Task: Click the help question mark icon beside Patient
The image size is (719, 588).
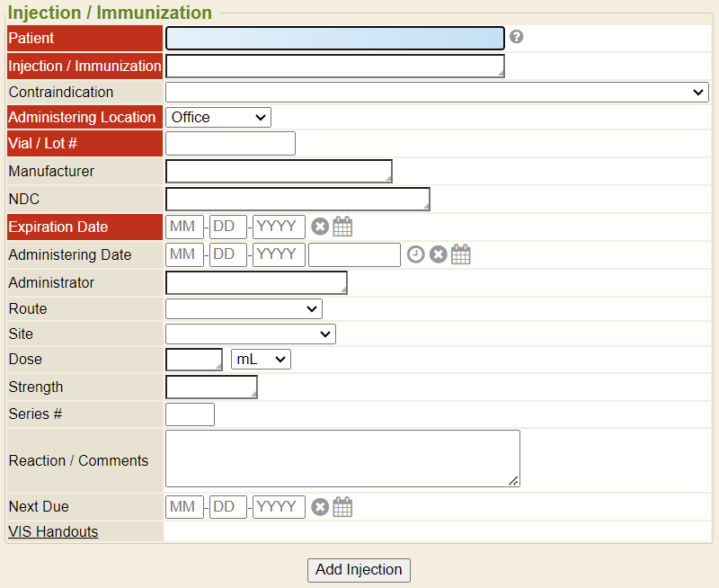Action: coord(516,37)
